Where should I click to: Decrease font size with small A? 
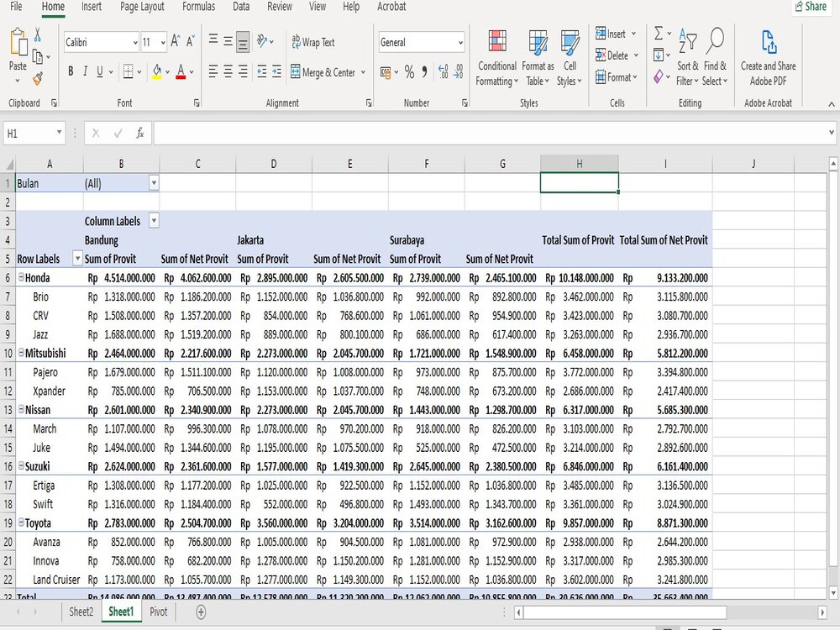pos(190,42)
